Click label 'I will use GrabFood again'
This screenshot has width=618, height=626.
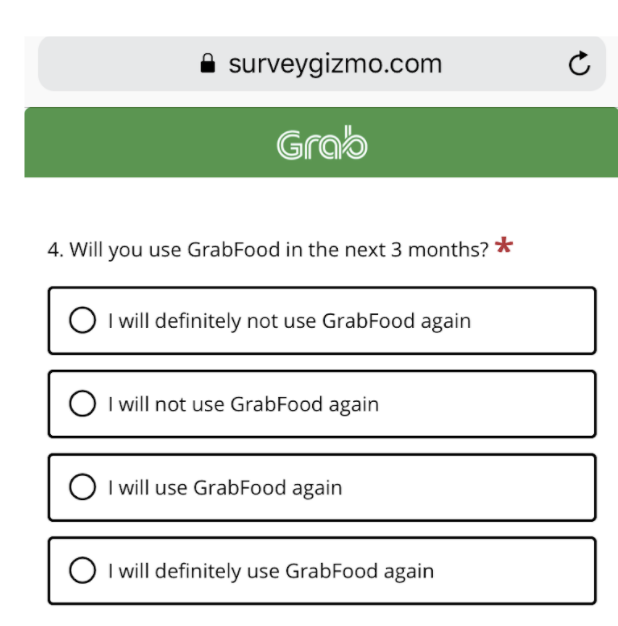(x=225, y=488)
